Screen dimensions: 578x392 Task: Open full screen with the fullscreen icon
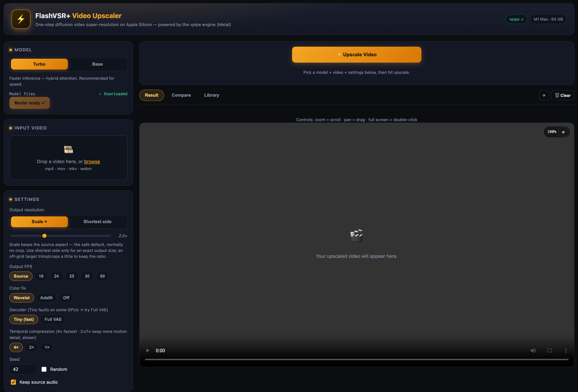click(x=549, y=350)
